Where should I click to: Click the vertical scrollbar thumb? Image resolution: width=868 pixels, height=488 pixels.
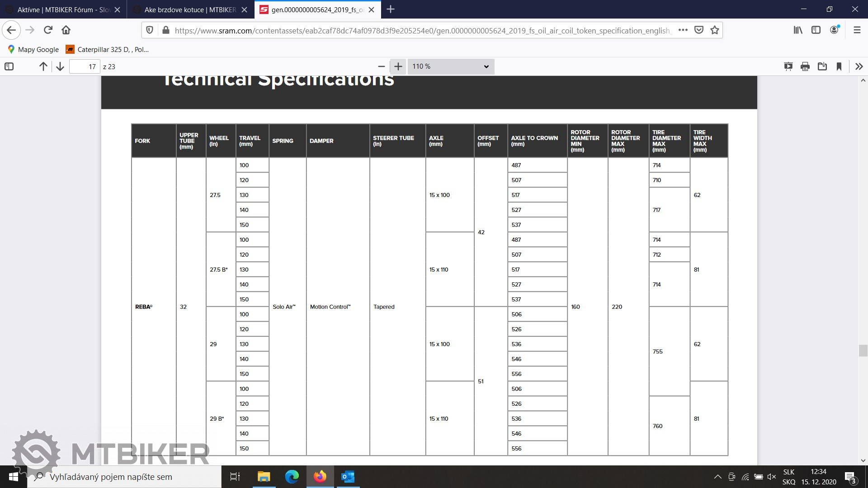(863, 351)
